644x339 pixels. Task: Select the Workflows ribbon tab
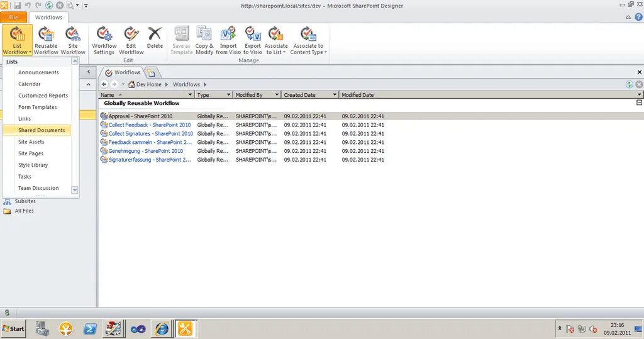point(48,17)
